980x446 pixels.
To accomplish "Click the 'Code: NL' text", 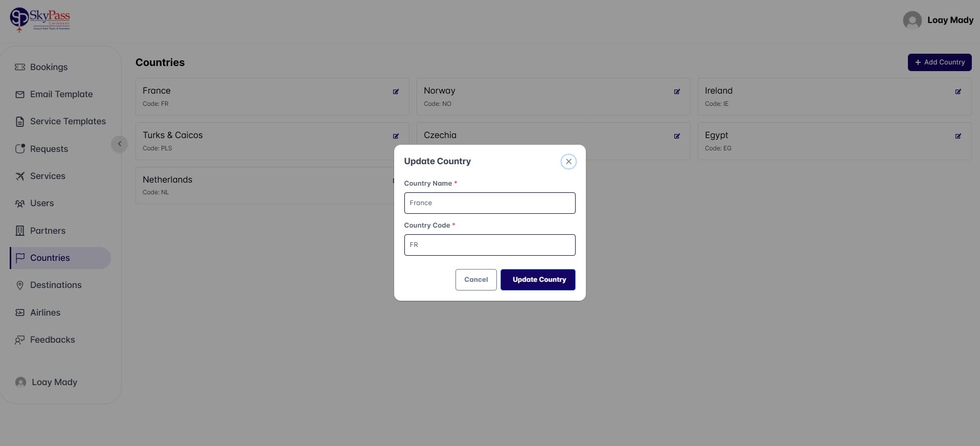I will tap(155, 192).
